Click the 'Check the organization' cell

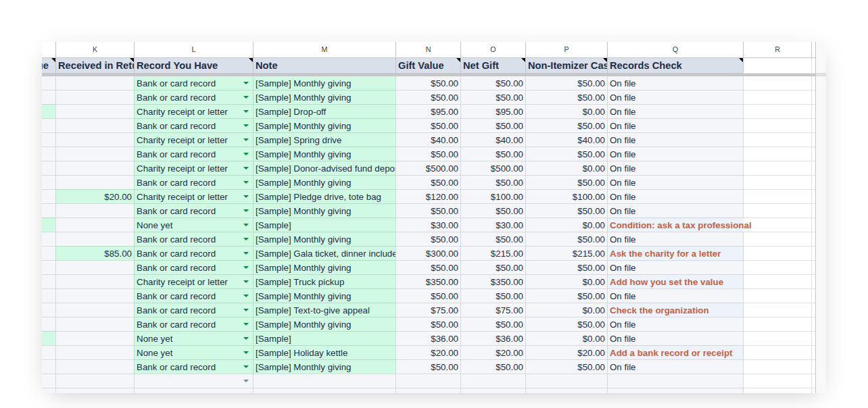click(675, 311)
